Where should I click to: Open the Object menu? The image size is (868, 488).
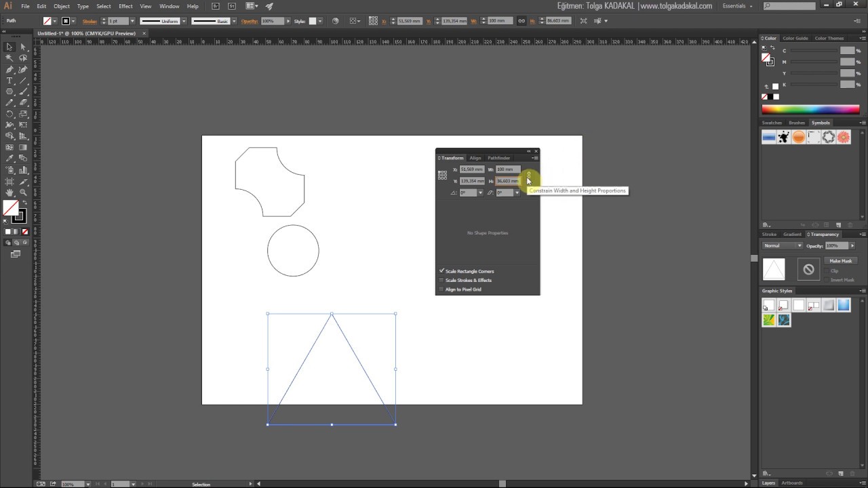pyautogui.click(x=62, y=6)
